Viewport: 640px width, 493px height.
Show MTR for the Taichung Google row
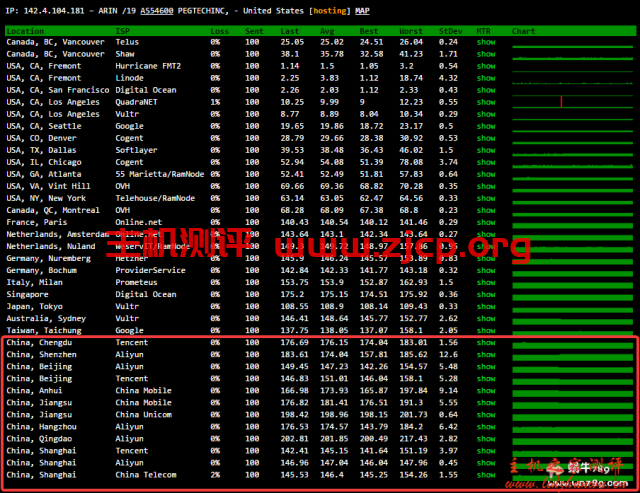click(x=486, y=331)
